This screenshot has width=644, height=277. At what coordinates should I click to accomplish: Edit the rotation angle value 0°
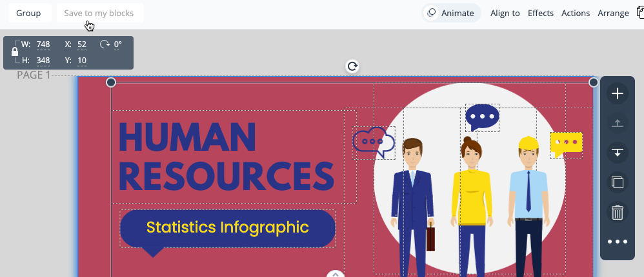[x=118, y=44]
